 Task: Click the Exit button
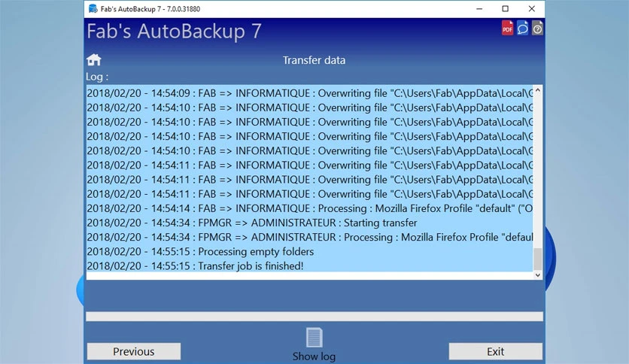pyautogui.click(x=495, y=351)
